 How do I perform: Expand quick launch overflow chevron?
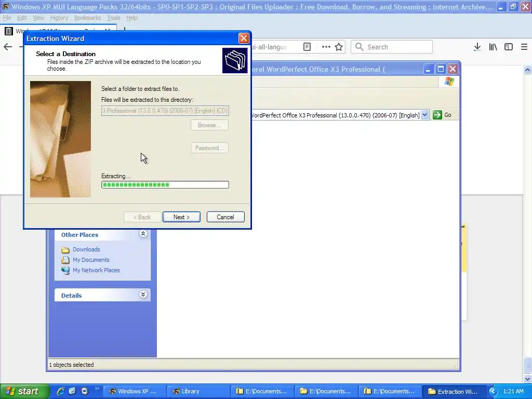point(97,389)
